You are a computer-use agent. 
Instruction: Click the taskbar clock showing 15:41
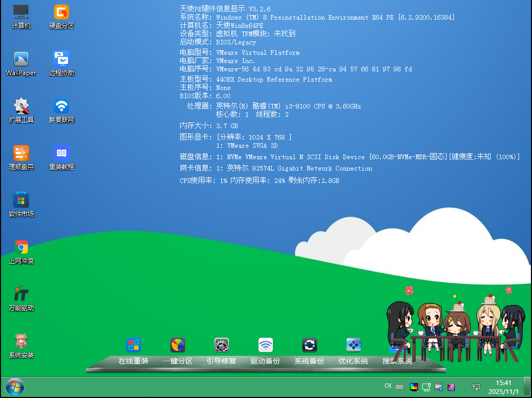(x=504, y=387)
